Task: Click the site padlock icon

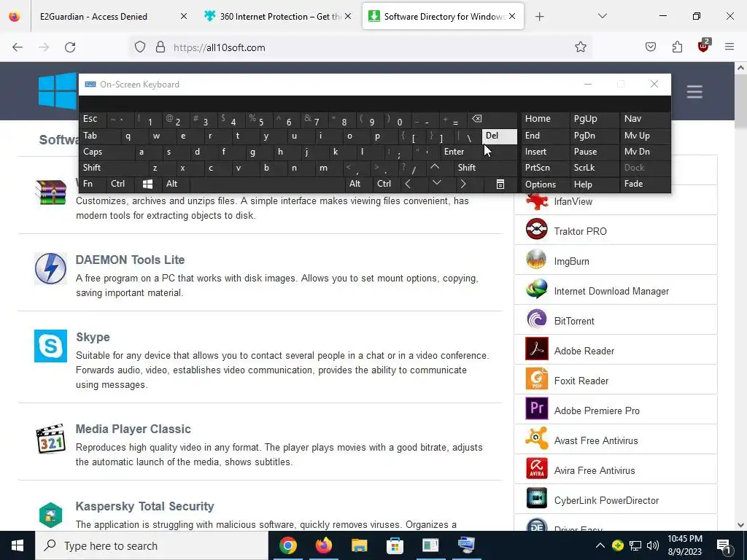Action: [160, 47]
